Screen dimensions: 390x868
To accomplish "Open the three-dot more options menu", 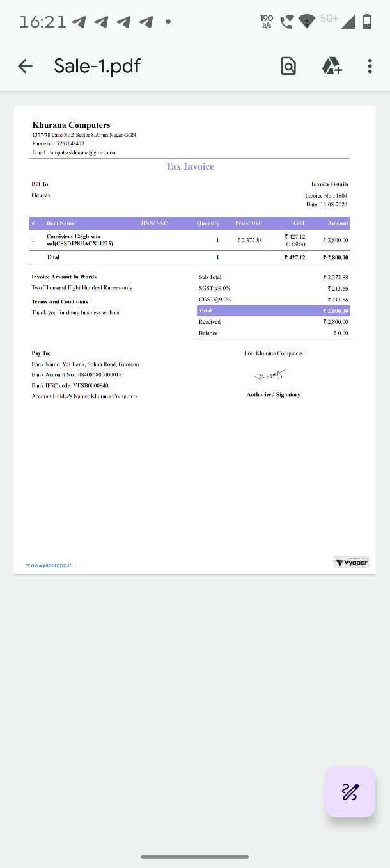I will click(370, 66).
